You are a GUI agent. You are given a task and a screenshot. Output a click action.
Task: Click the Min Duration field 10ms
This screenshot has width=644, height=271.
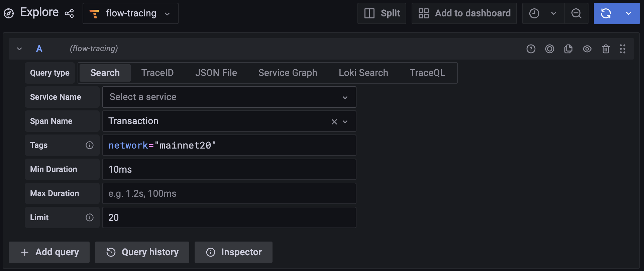[229, 169]
